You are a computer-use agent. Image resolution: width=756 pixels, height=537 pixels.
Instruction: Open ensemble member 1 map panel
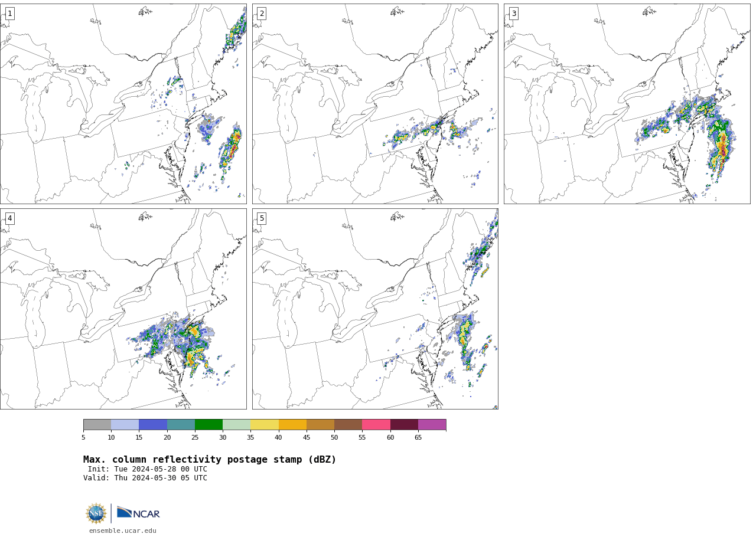[123, 104]
